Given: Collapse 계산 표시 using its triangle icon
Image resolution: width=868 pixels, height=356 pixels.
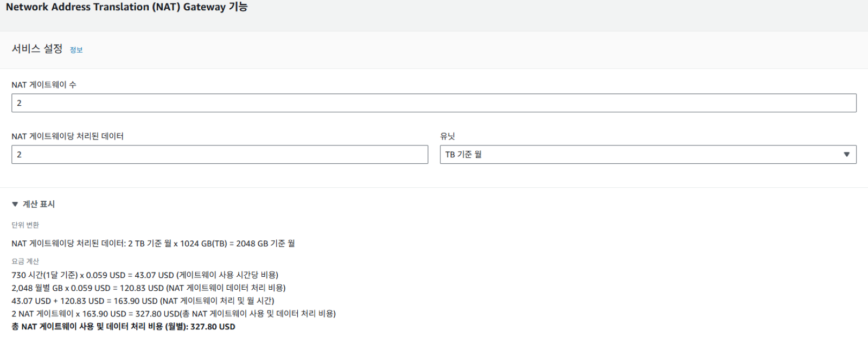Looking at the screenshot, I should (15, 205).
